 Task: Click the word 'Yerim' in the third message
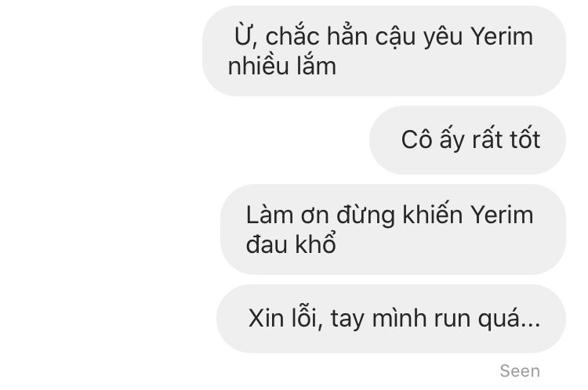(x=502, y=215)
